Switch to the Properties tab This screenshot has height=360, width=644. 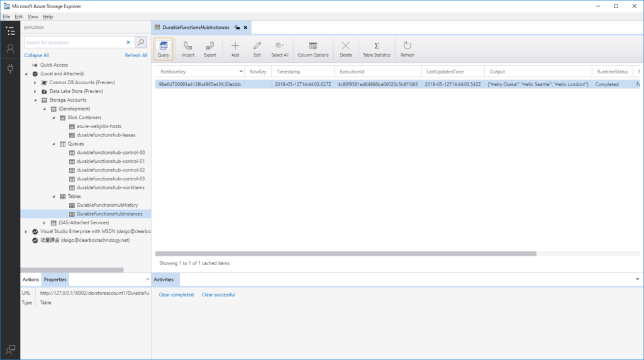pyautogui.click(x=55, y=280)
